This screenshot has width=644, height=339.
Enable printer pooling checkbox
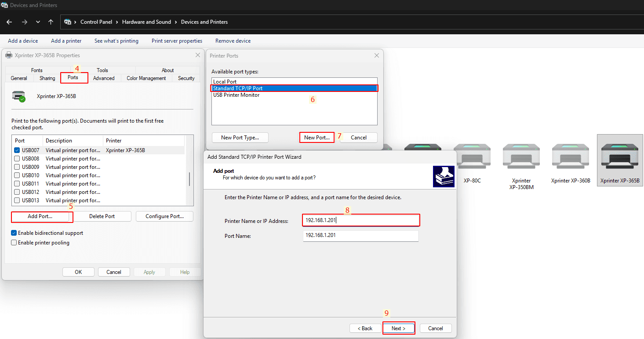(14, 243)
